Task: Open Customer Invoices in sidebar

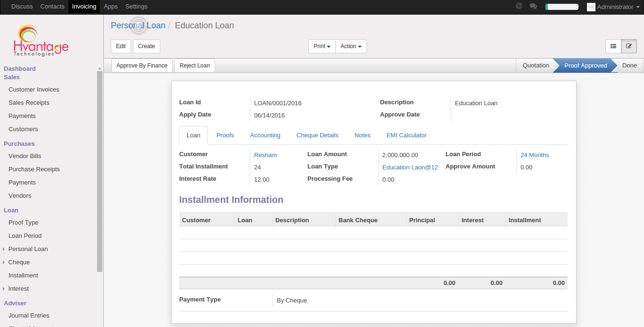Action: coord(34,90)
